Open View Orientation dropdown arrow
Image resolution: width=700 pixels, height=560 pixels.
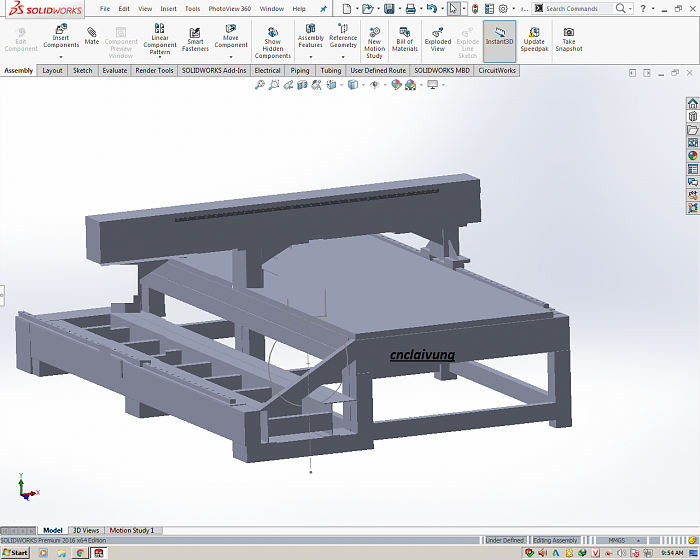pyautogui.click(x=341, y=85)
